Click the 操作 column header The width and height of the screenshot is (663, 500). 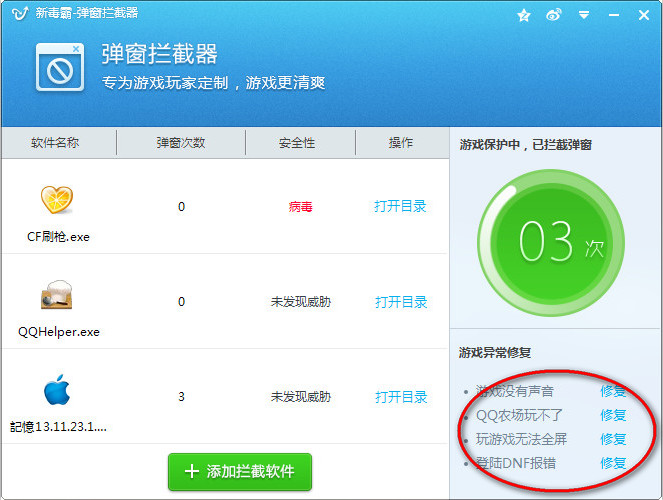tap(400, 143)
